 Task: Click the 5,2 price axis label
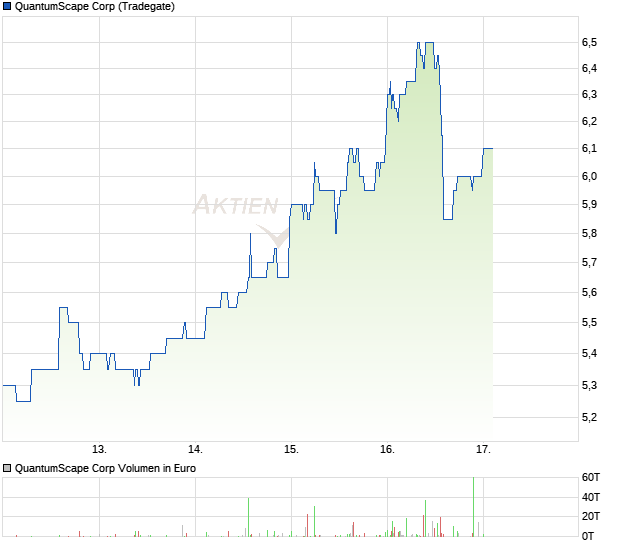click(x=589, y=417)
